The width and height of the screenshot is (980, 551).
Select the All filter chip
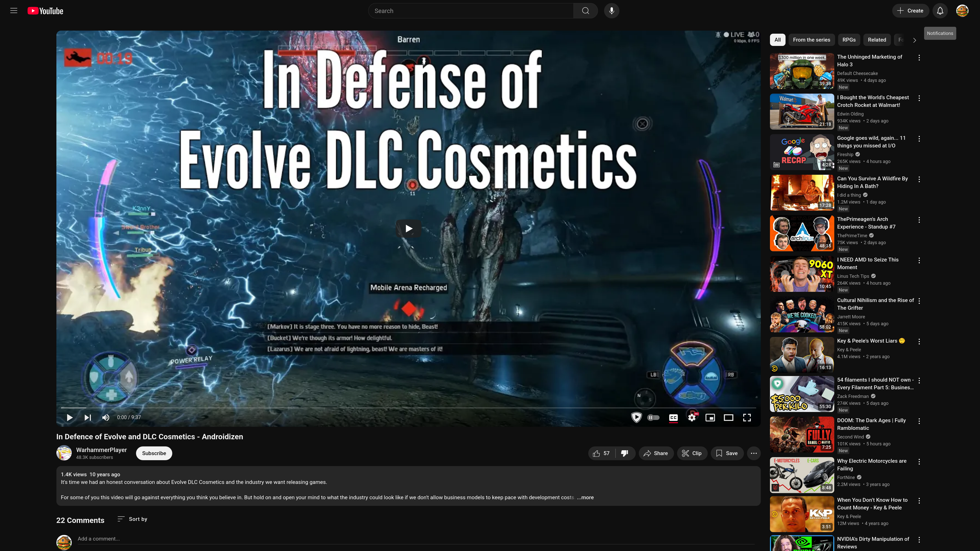[778, 40]
